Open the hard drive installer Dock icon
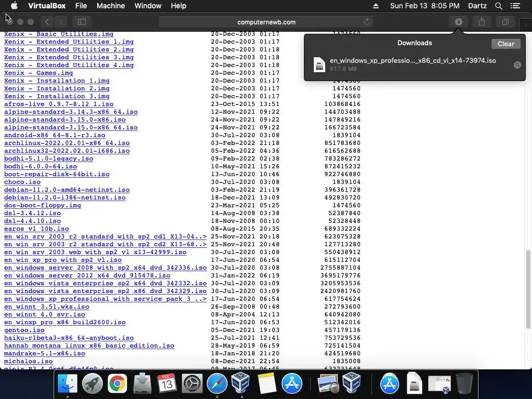This screenshot has height=399, width=532. click(x=142, y=384)
